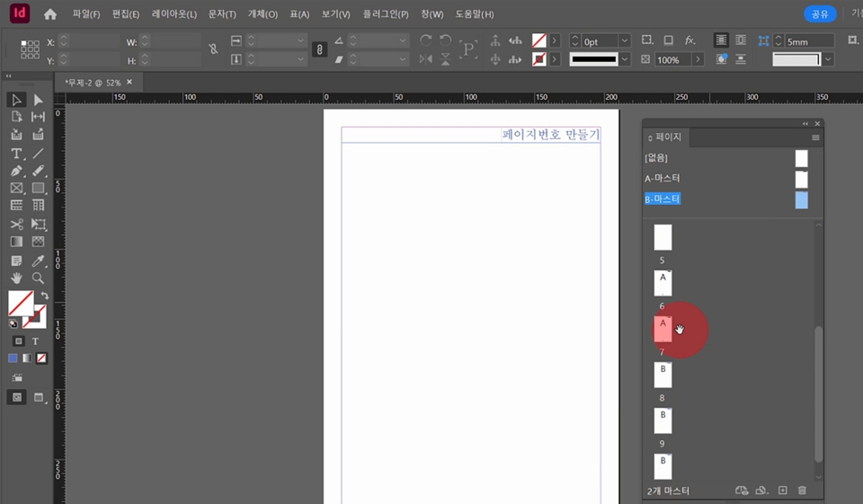Open the 파일(F) menu
Image resolution: width=863 pixels, height=504 pixels.
[x=86, y=14]
